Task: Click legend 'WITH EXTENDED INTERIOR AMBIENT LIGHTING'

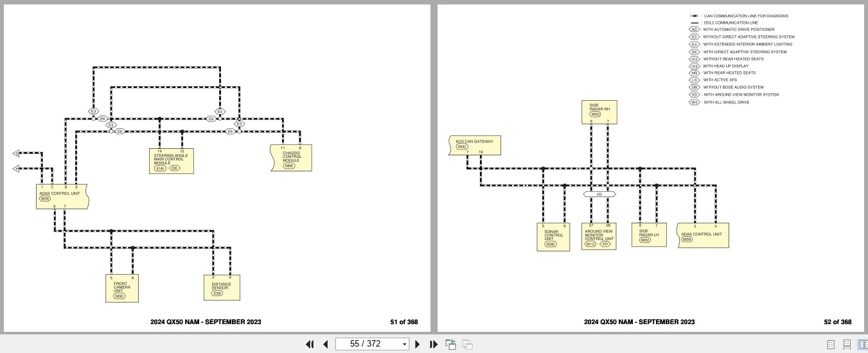Action: [748, 44]
